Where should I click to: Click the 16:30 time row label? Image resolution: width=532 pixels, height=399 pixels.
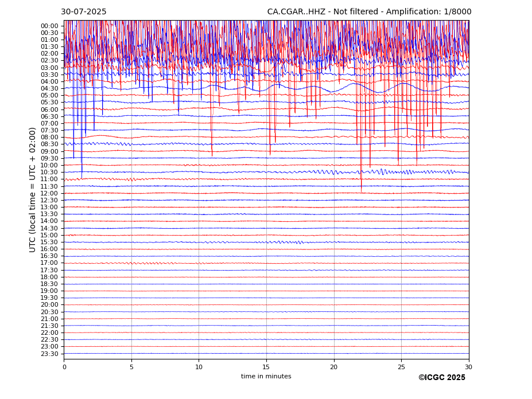(49, 256)
